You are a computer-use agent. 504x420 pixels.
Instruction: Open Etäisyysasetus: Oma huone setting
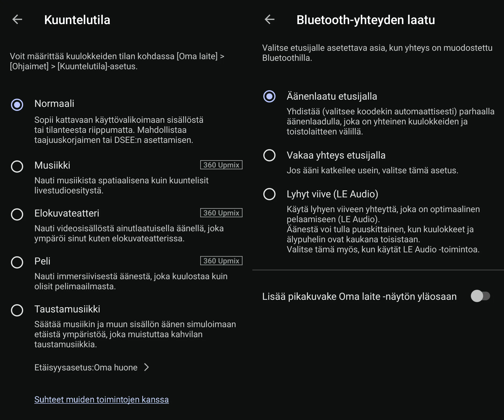[x=92, y=367]
